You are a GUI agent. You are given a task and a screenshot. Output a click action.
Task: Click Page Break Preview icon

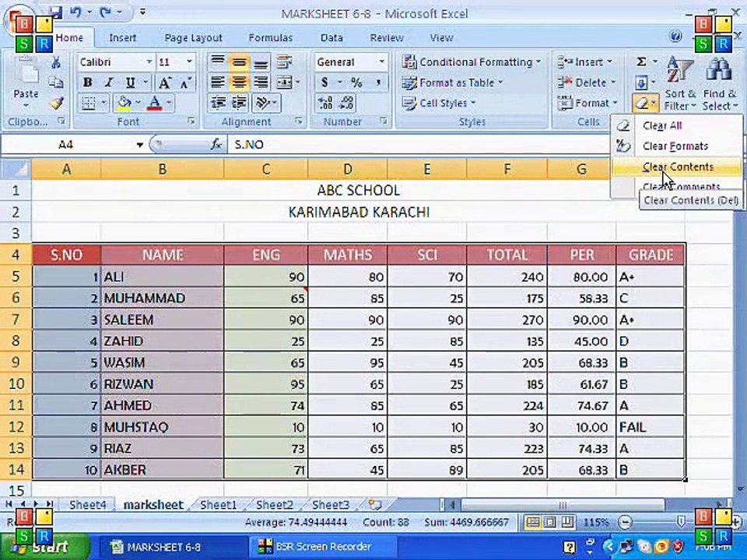567,523
